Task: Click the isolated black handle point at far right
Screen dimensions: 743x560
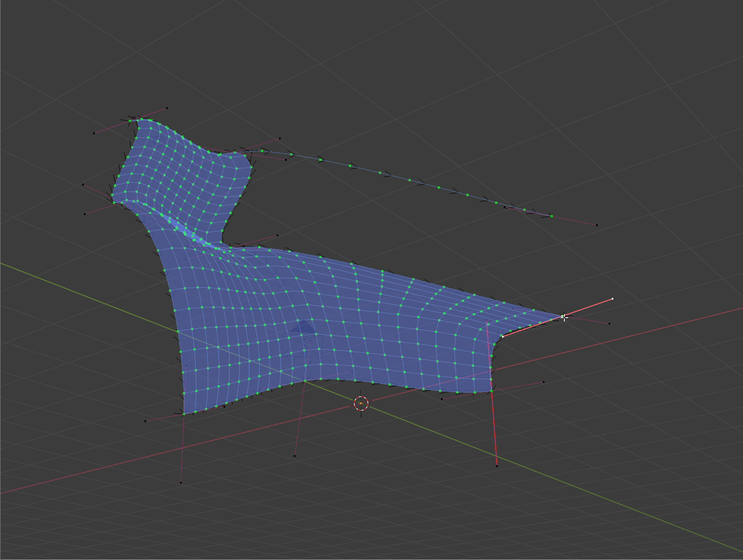Action: pos(610,324)
